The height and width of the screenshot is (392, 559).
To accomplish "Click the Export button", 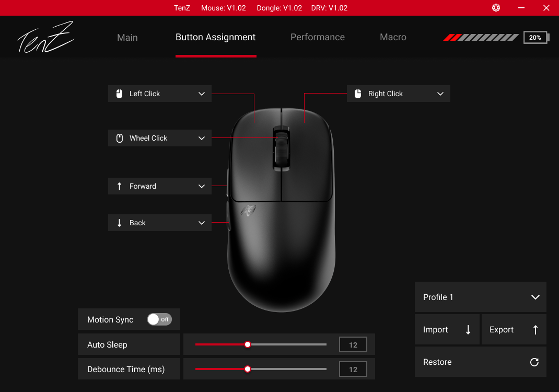I will 509,329.
